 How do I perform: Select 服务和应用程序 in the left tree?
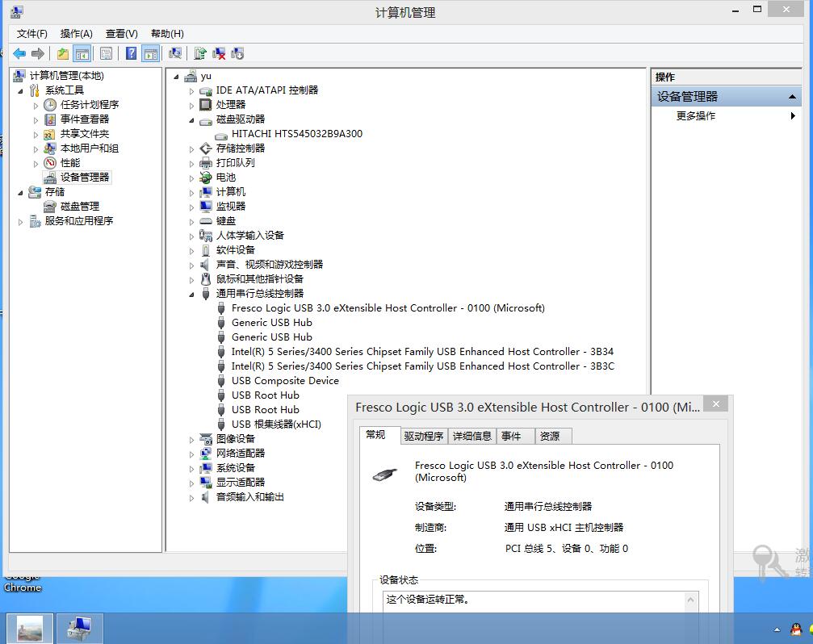click(79, 220)
